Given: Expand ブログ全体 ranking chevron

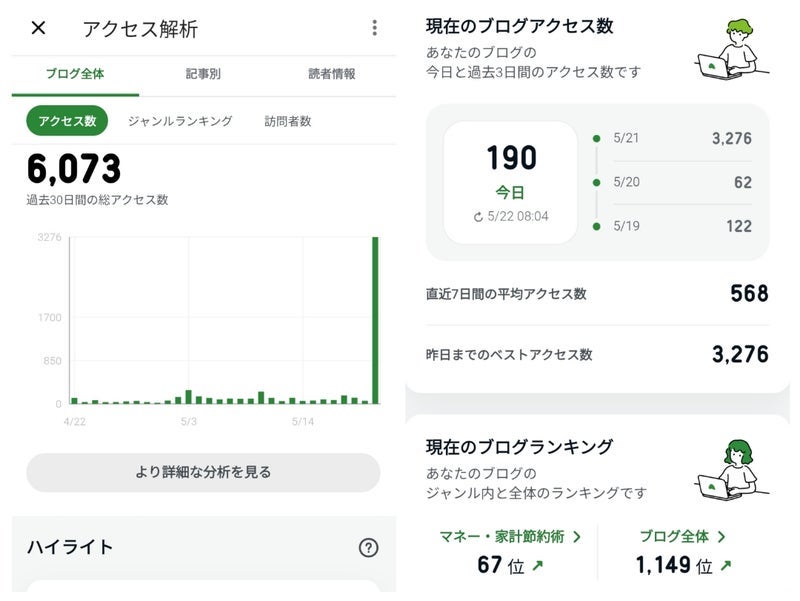Looking at the screenshot, I should tap(721, 537).
